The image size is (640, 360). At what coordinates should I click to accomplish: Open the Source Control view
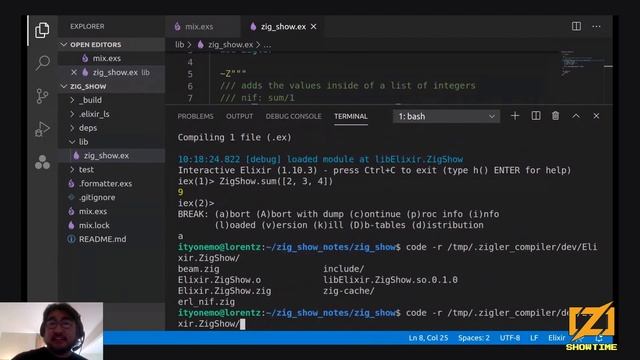[x=42, y=96]
